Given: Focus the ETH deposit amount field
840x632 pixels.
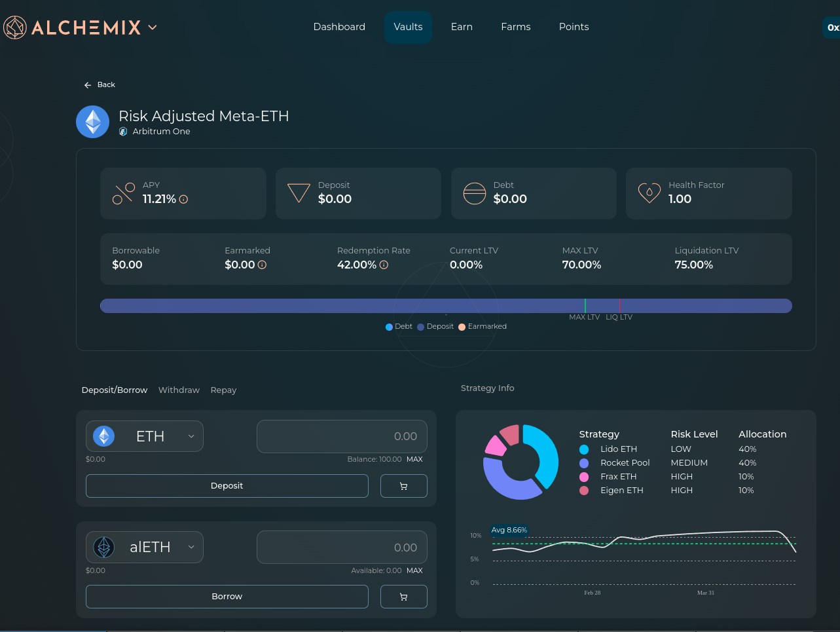Looking at the screenshot, I should point(342,437).
